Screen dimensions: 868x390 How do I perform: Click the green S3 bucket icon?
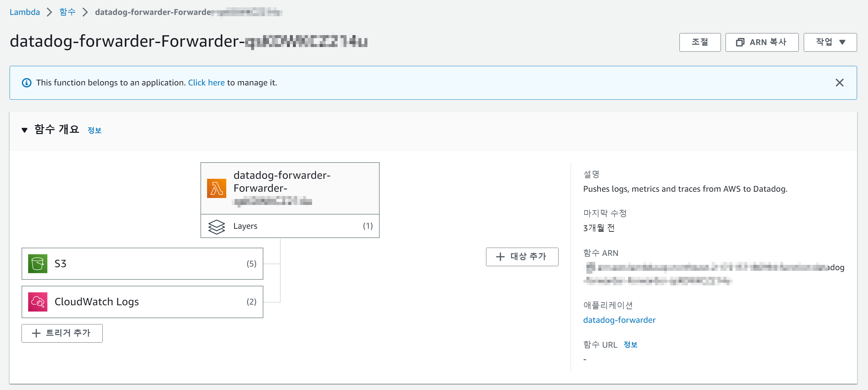37,264
